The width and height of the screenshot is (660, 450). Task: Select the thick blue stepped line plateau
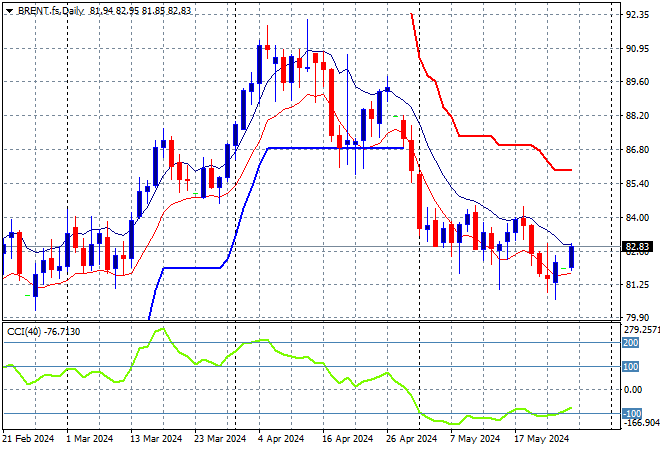click(330, 148)
